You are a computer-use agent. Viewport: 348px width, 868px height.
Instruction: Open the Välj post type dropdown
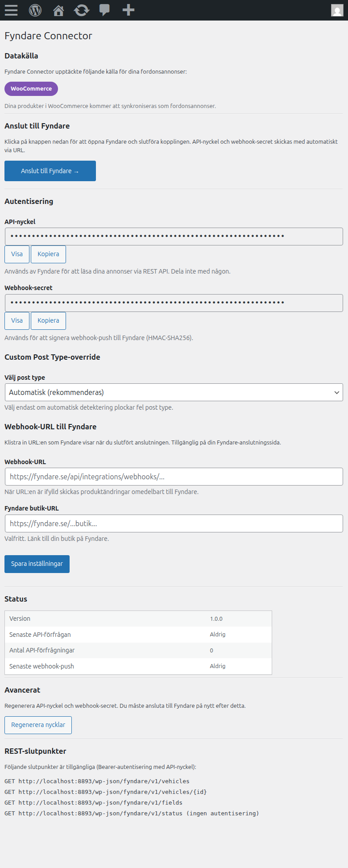174,392
